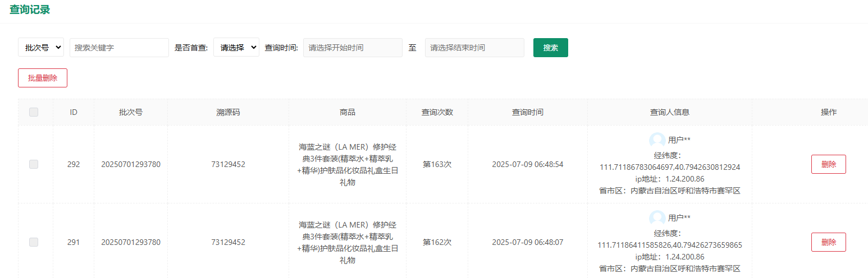
Task: Delete record 291 using 删除 button
Action: pos(828,242)
